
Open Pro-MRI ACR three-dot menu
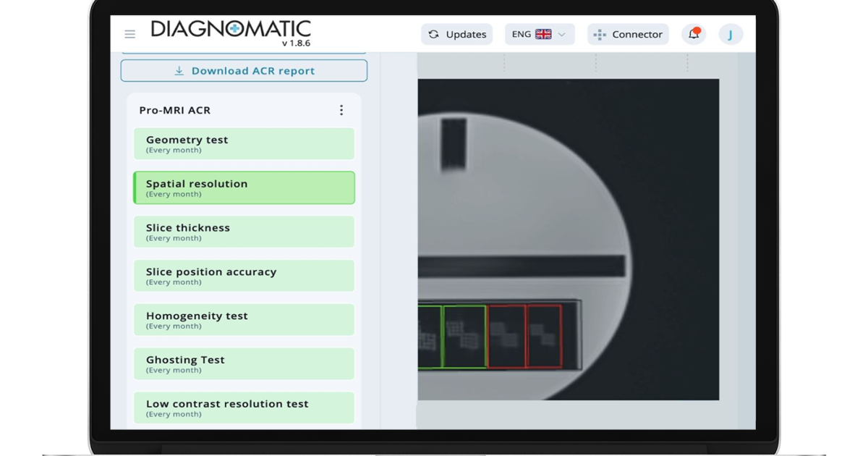pyautogui.click(x=341, y=110)
